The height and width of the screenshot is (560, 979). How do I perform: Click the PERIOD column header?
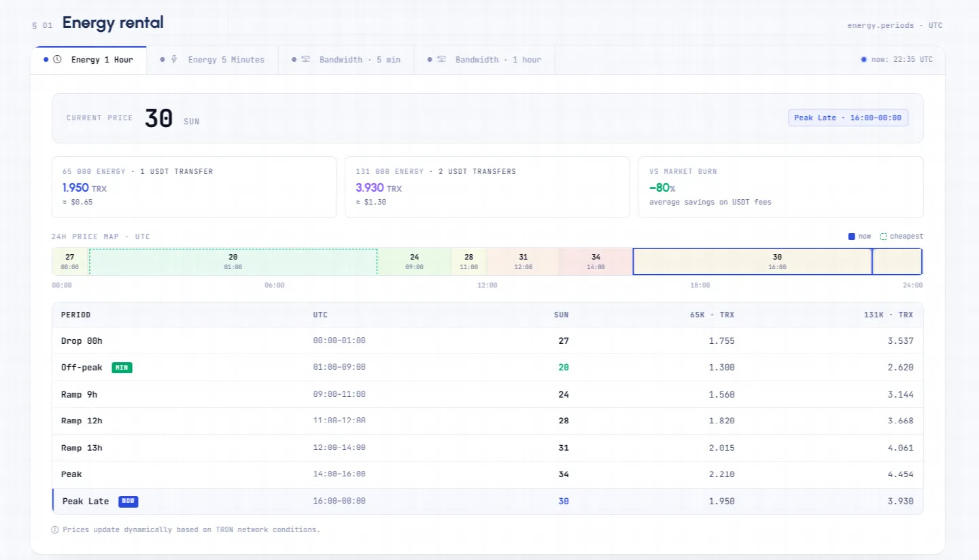[x=76, y=315]
